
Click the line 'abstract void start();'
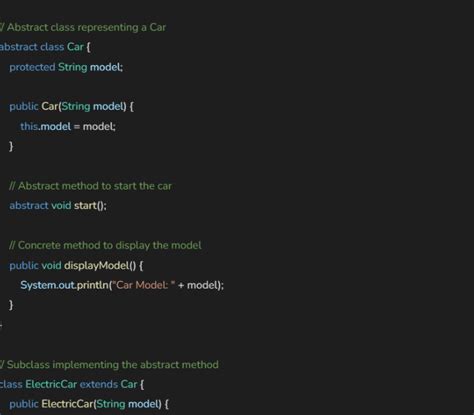[x=58, y=206]
